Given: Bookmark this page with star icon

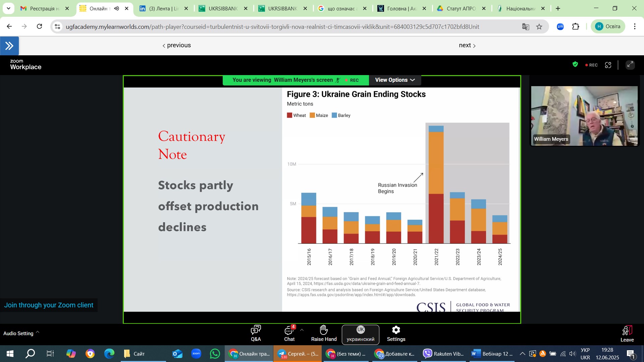Looking at the screenshot, I should [539, 27].
